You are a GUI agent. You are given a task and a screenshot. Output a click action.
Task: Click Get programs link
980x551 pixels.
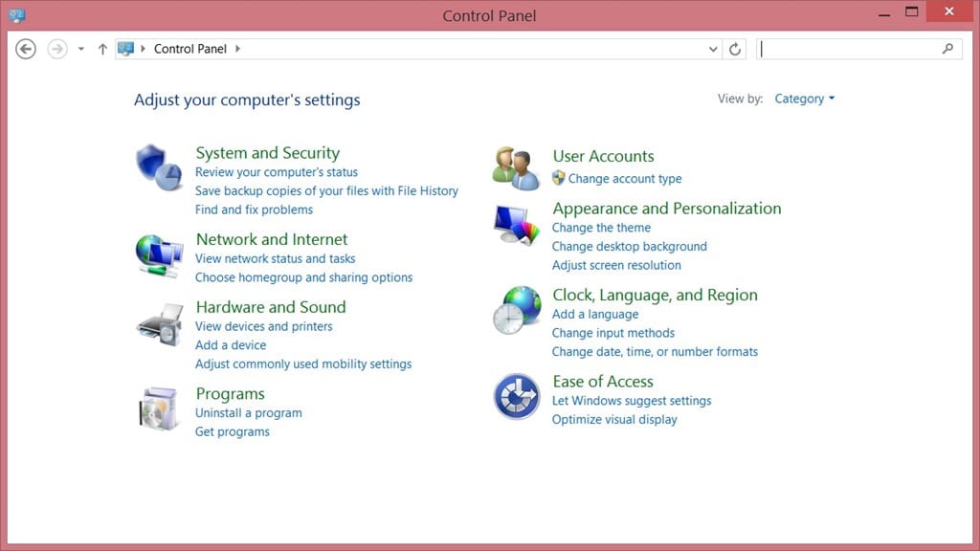232,431
